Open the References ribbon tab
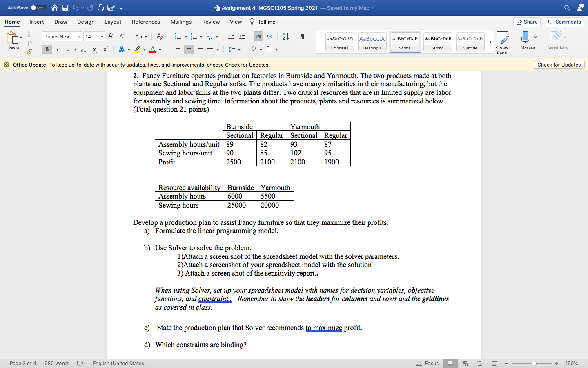Screen dimensions: 588x368 click(146, 22)
